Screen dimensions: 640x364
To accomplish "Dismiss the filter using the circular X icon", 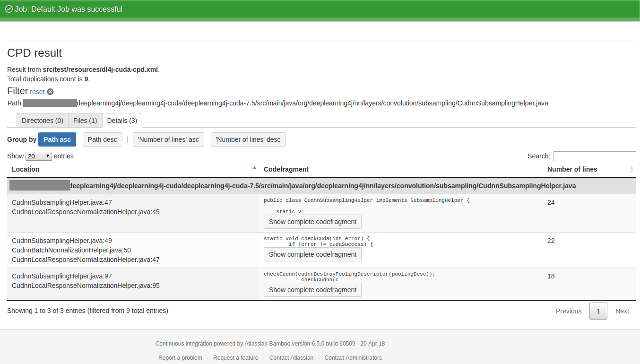I will point(50,91).
